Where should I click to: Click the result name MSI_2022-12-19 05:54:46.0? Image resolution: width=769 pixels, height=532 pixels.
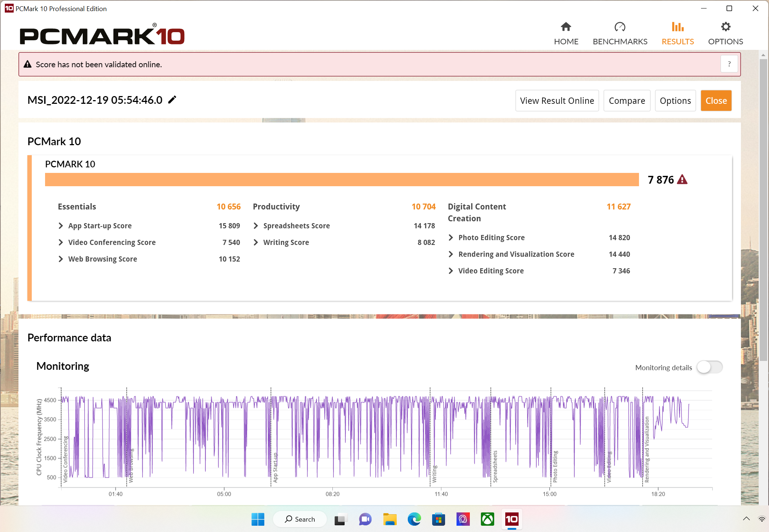[95, 100]
